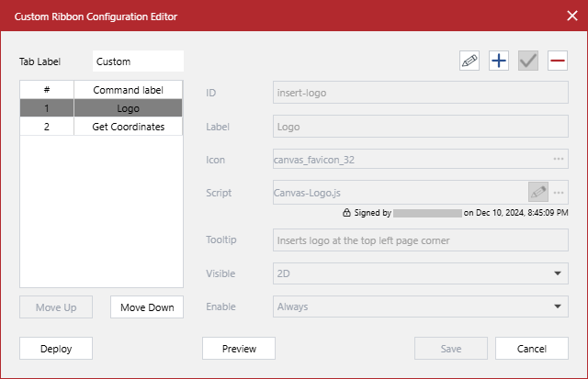Click the signature lock icon
The width and height of the screenshot is (588, 379).
pos(345,212)
